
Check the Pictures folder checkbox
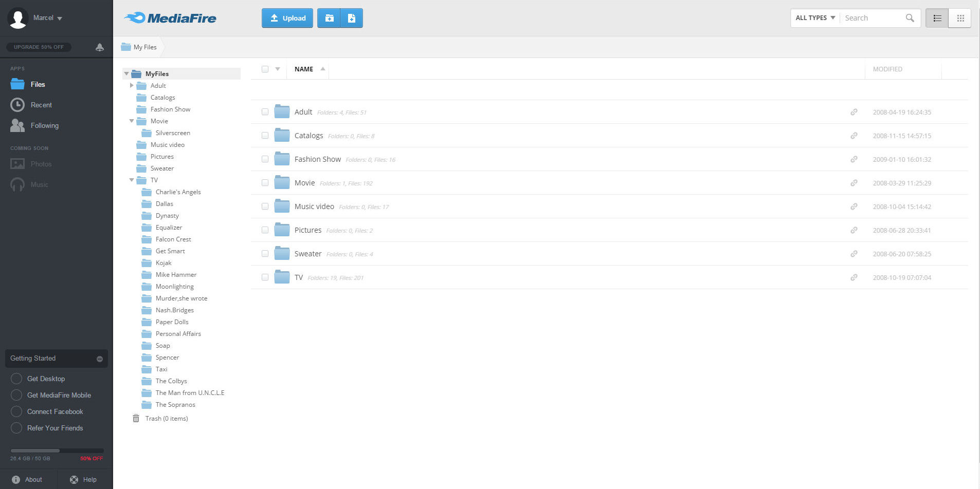coord(265,230)
